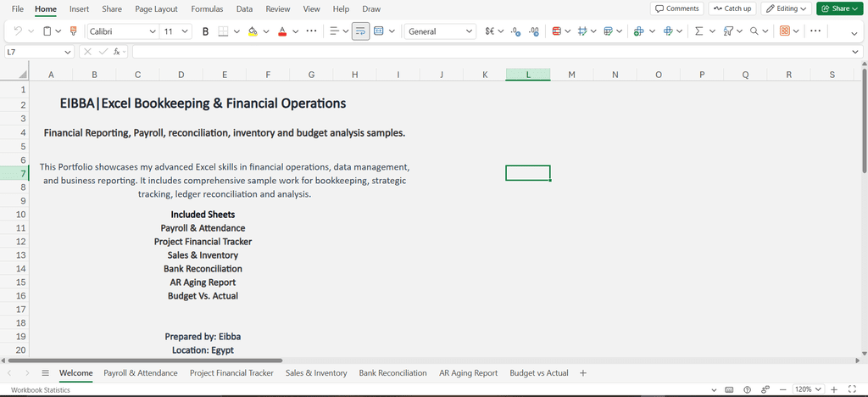Click the Merge cells icon
Viewport: 868px width, 397px height.
pyautogui.click(x=379, y=31)
